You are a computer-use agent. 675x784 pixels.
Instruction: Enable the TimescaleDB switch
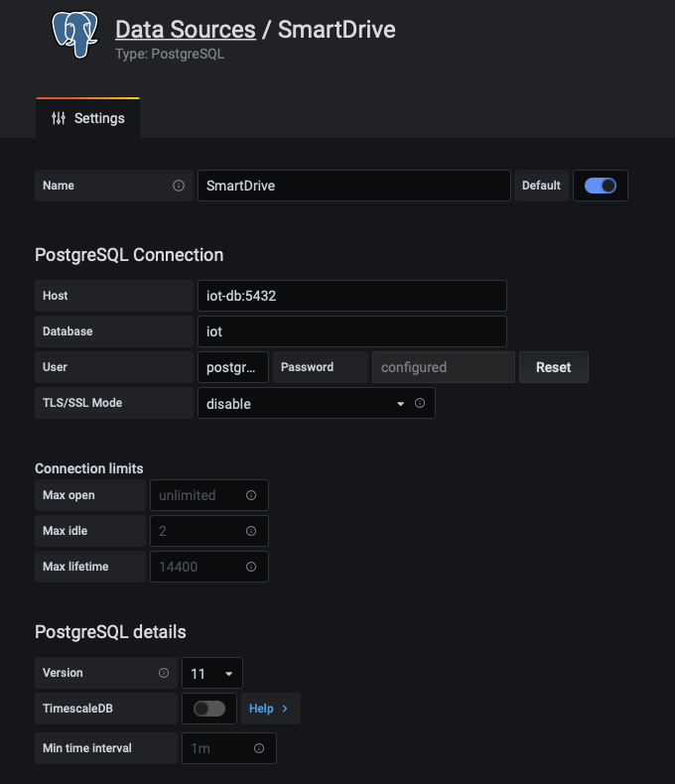coord(209,709)
